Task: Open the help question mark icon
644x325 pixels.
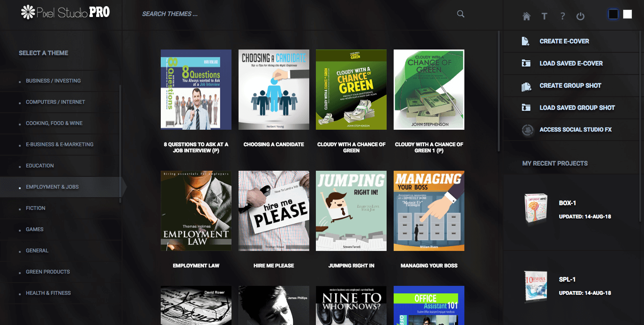Action: (x=562, y=16)
